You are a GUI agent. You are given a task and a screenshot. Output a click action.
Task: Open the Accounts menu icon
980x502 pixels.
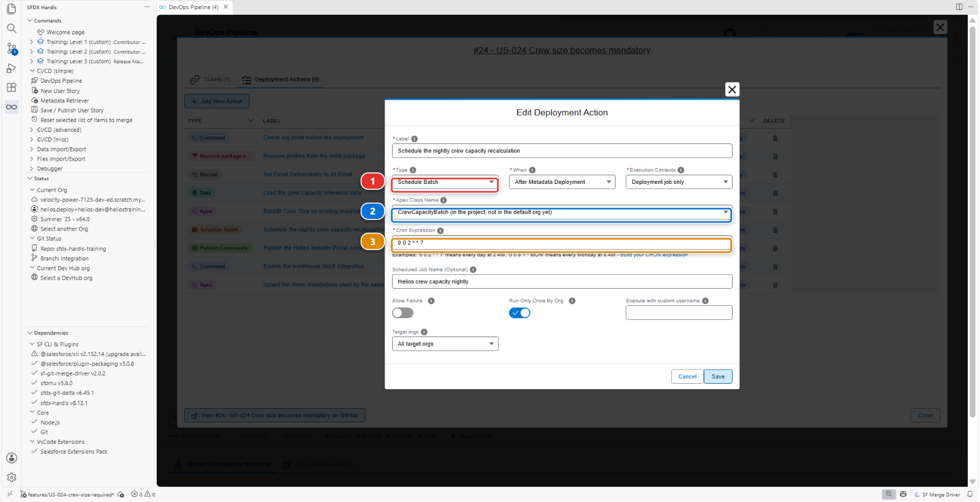11,458
